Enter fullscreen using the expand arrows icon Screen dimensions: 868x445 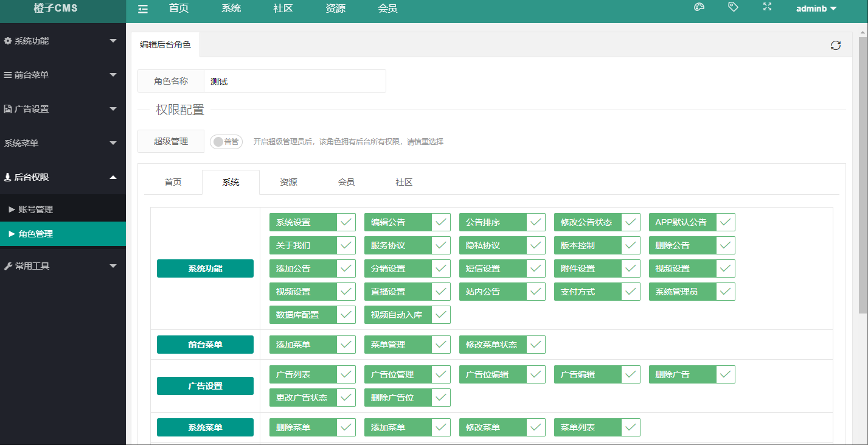(x=767, y=6)
